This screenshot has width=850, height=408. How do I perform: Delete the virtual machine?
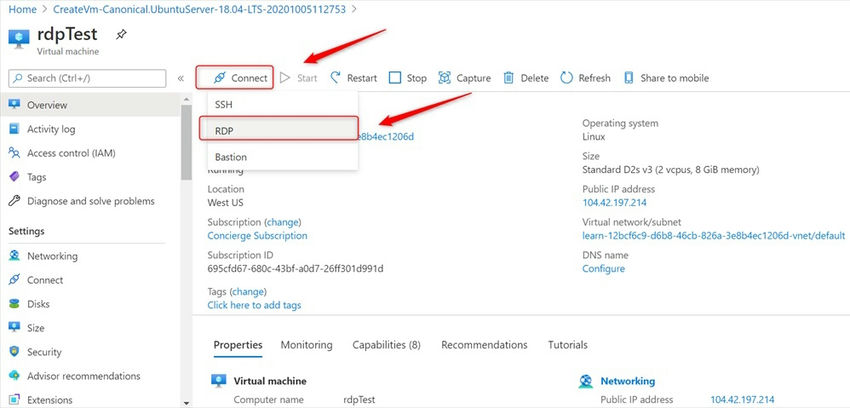tap(509, 78)
